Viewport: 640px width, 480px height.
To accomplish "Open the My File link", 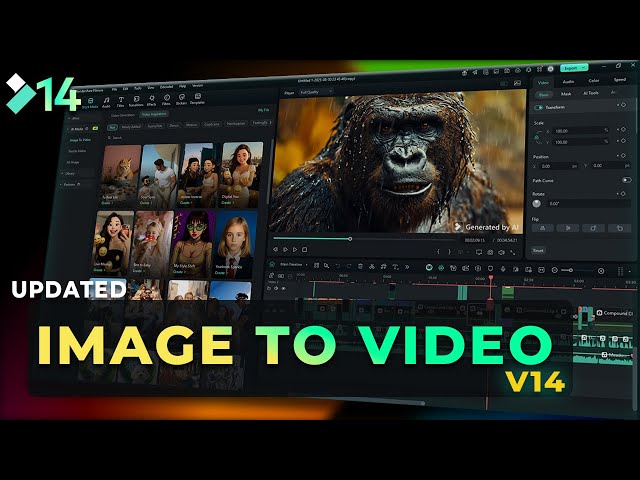I will [x=263, y=110].
